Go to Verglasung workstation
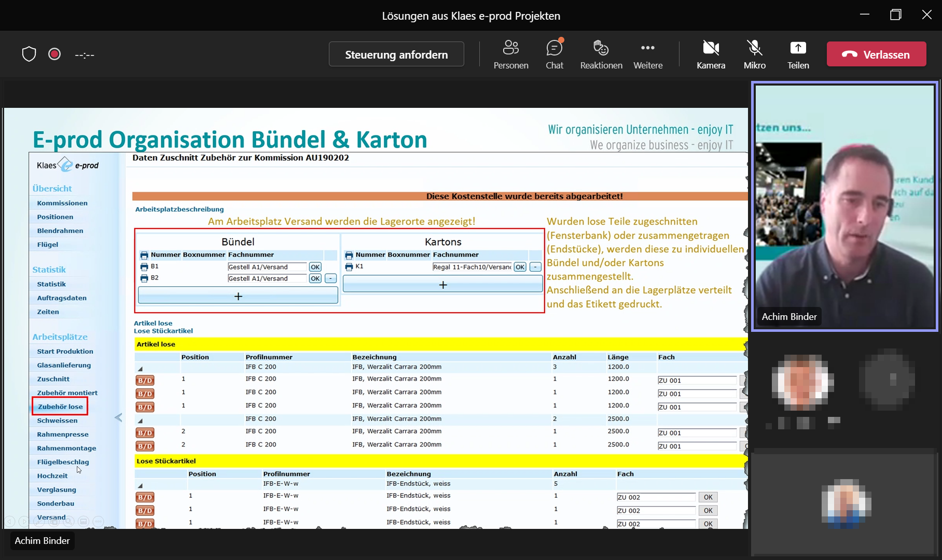 tap(57, 490)
